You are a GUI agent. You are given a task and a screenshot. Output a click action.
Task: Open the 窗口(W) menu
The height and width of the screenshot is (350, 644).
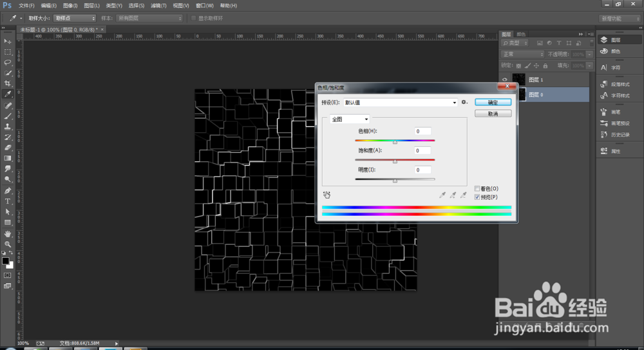click(205, 6)
